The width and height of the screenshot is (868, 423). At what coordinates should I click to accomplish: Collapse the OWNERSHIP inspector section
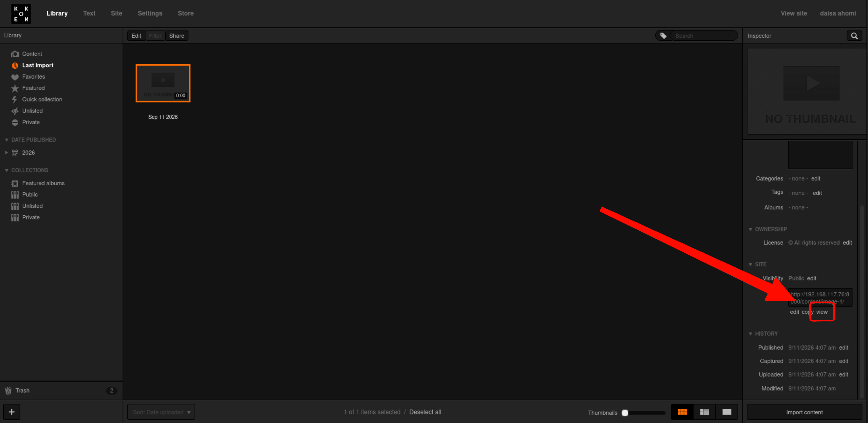(751, 230)
